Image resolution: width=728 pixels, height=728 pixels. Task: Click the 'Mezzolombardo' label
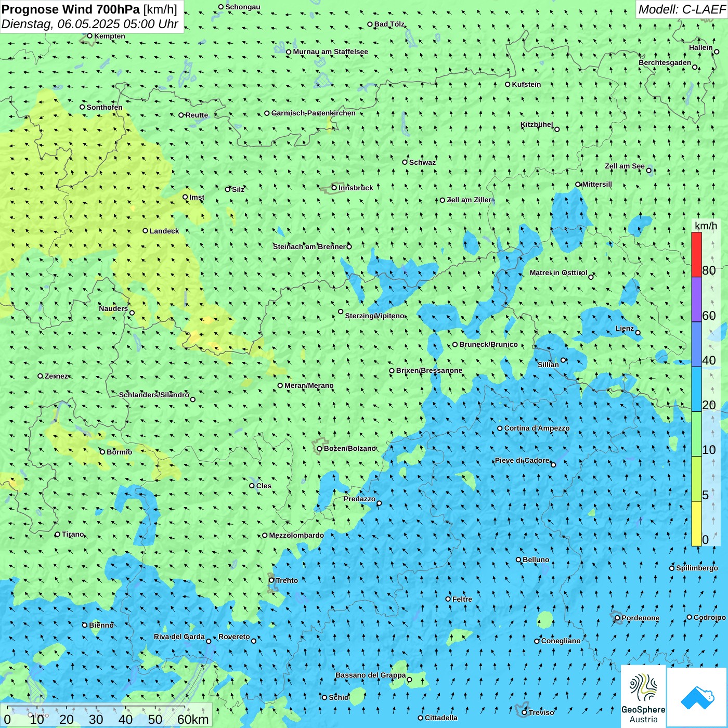pos(296,535)
